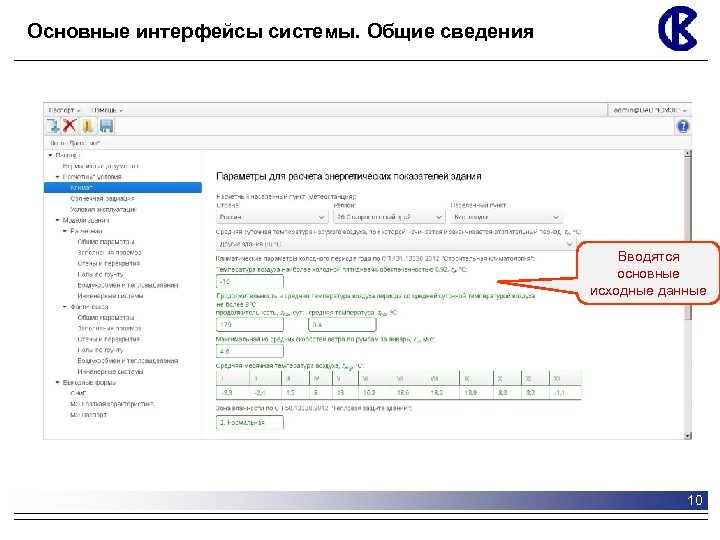The image size is (720, 540).
Task: Click the table cell with 8,3
Action: pos(507,393)
